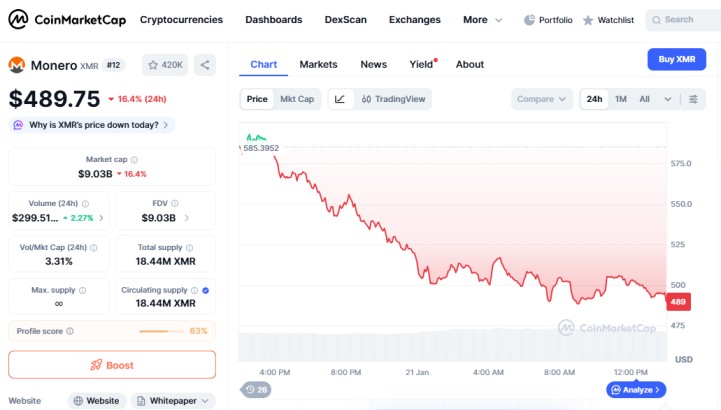Switch to the Yield tab
The height and width of the screenshot is (410, 721).
click(x=421, y=64)
